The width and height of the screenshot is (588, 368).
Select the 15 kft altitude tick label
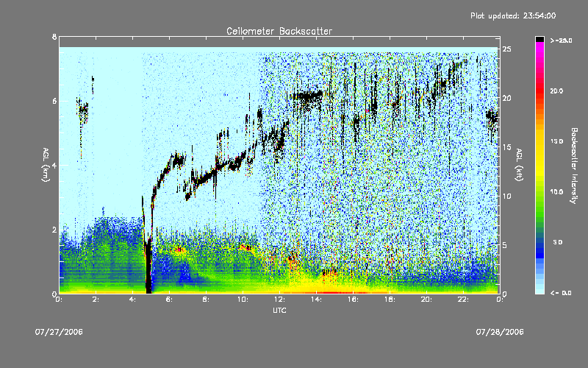pos(506,147)
